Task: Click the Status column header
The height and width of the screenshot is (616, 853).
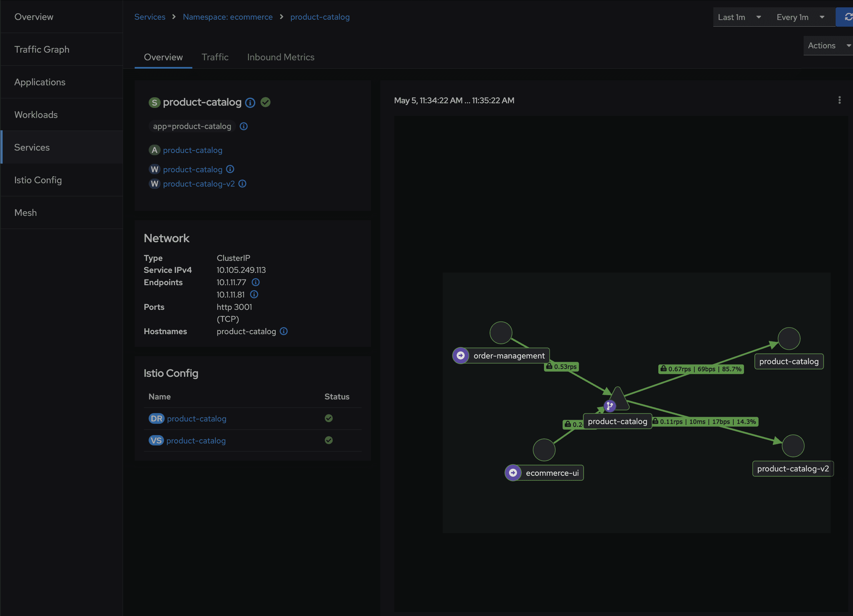Action: click(x=337, y=396)
